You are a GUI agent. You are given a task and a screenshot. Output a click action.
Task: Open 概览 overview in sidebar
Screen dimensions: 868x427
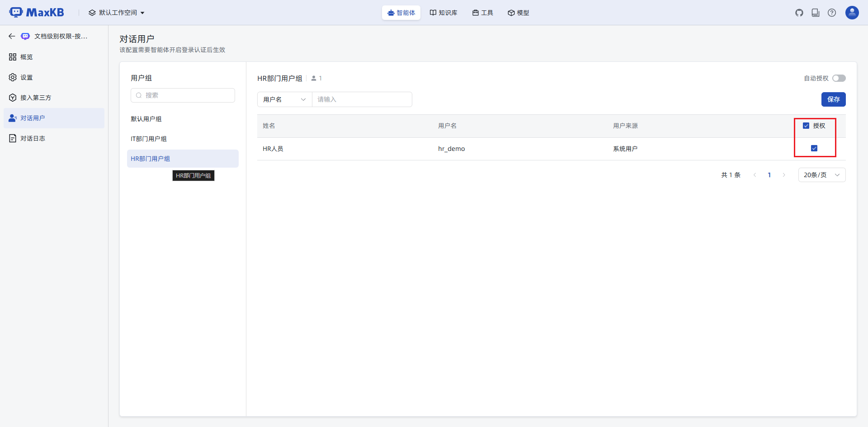(x=26, y=57)
